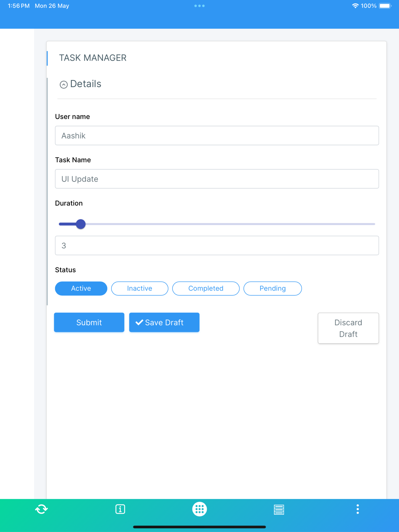The width and height of the screenshot is (399, 532).
Task: Collapse the Details section chevron
Action: (x=63, y=84)
